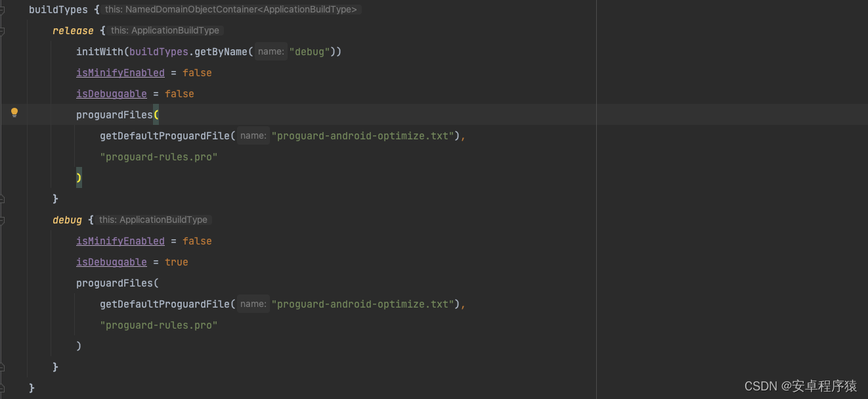Click isMinifyEnabled in the release block

pyautogui.click(x=120, y=72)
